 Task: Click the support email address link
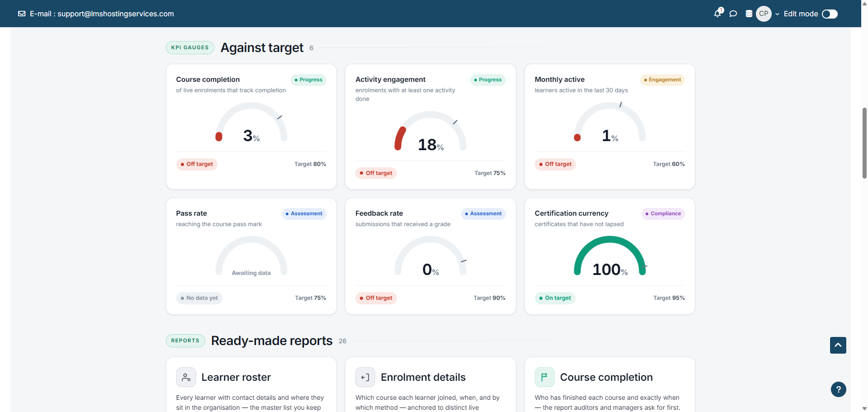(x=116, y=14)
